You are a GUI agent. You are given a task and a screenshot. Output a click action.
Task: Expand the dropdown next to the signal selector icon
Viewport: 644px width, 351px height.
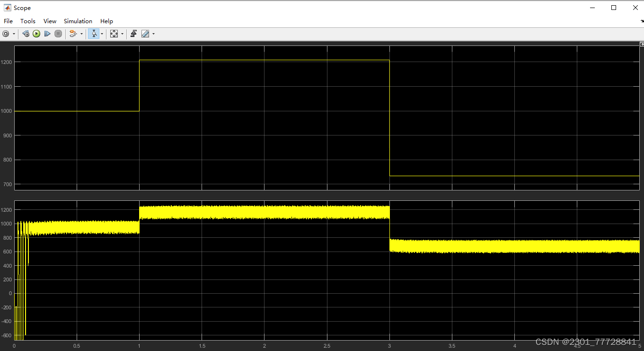tap(81, 34)
